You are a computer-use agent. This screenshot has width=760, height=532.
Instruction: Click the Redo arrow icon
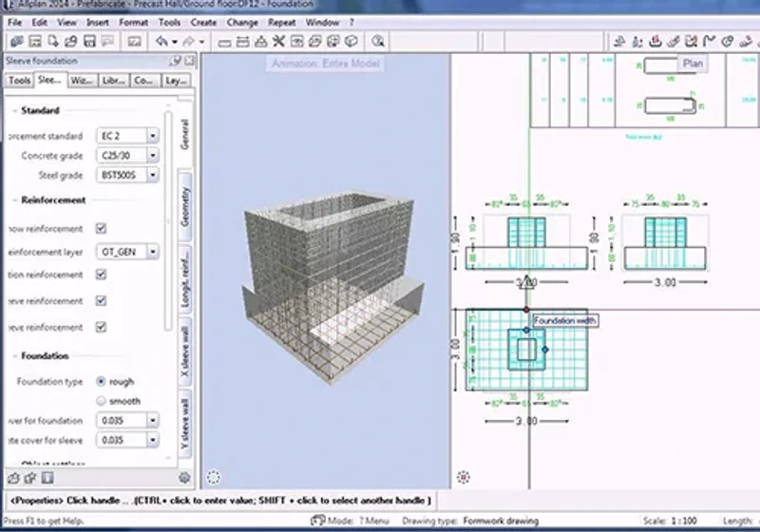point(189,42)
